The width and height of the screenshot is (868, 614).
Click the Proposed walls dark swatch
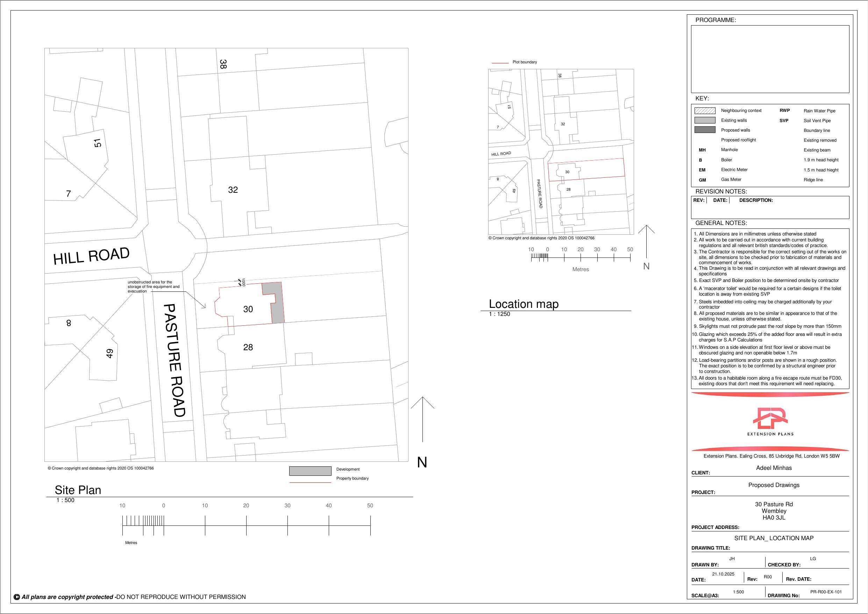pyautogui.click(x=705, y=130)
